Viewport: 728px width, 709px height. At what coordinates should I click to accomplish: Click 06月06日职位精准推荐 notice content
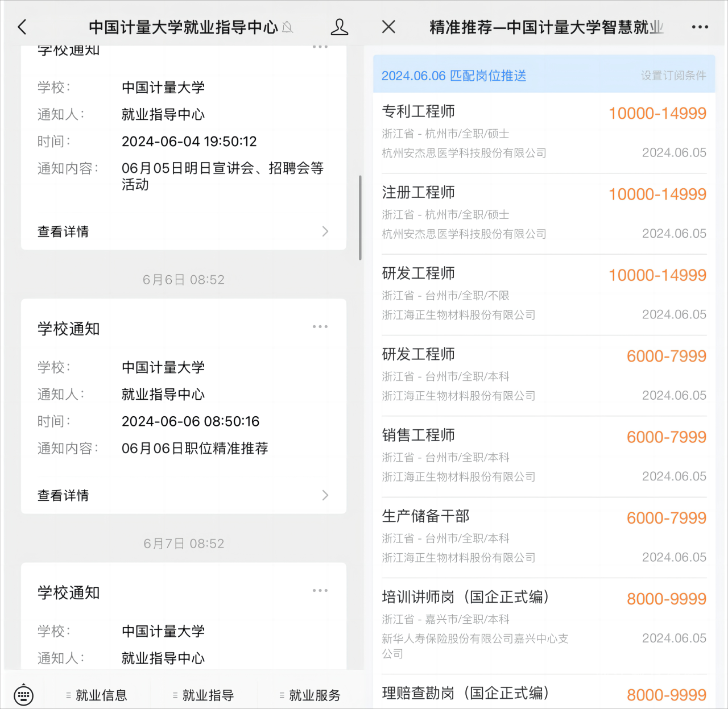[x=195, y=448]
